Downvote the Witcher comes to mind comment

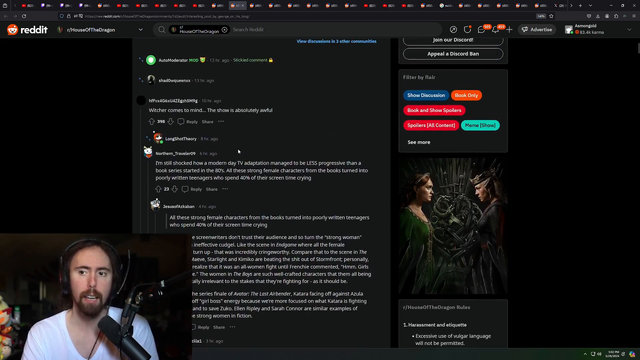(171, 122)
